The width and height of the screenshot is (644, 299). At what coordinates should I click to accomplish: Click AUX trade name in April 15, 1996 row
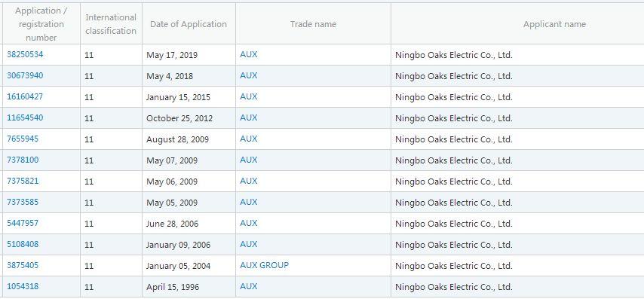tap(249, 286)
